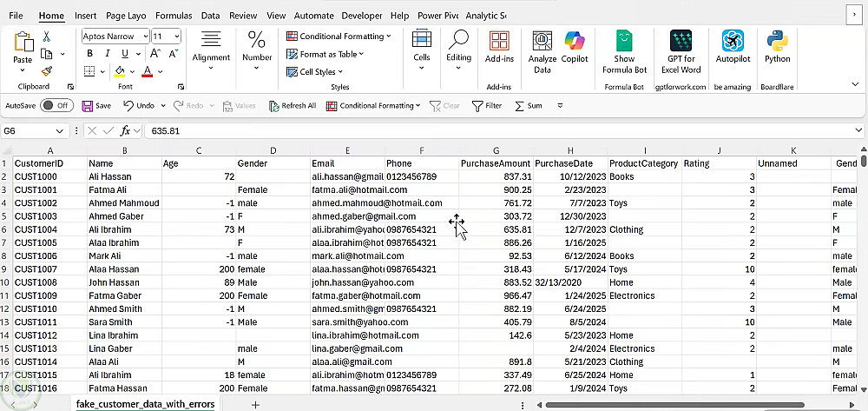This screenshot has height=411, width=868.
Task: Open Clipboard group dialog launcher
Action: click(70, 87)
